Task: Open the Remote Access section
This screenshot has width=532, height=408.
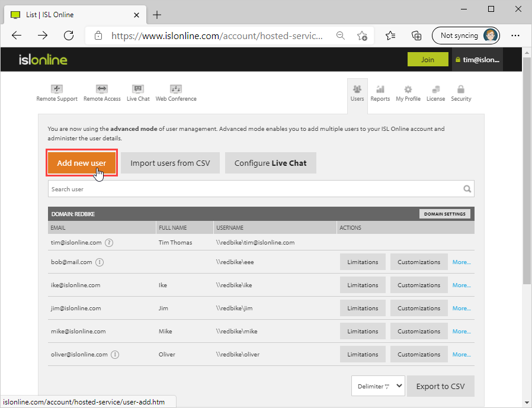Action: click(102, 93)
